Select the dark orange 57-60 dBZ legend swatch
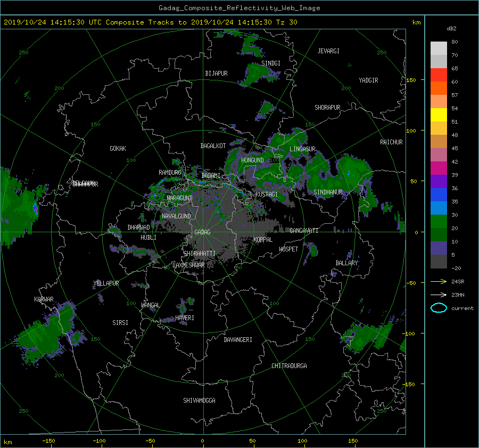Image resolution: width=479 pixels, height=448 pixels. point(439,88)
